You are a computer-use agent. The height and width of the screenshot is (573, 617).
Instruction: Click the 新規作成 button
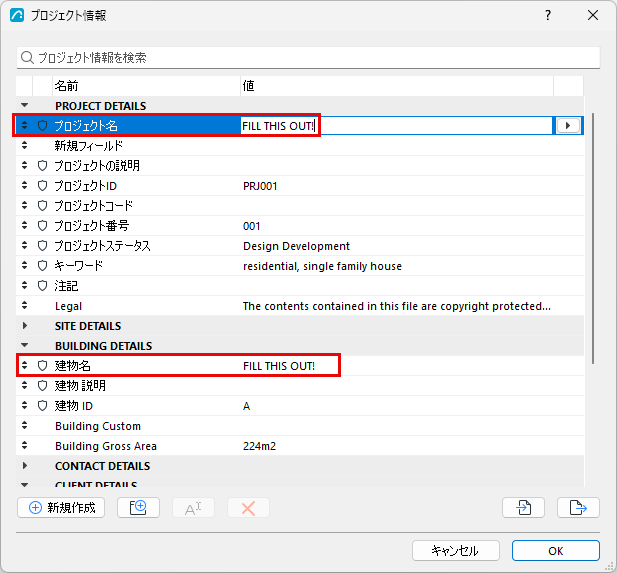click(61, 508)
